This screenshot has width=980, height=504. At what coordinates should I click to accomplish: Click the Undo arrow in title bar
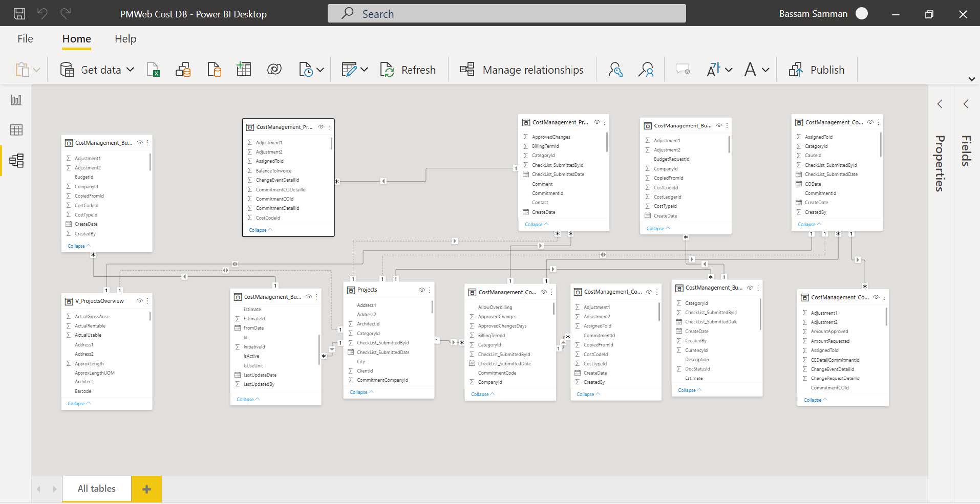click(x=42, y=13)
